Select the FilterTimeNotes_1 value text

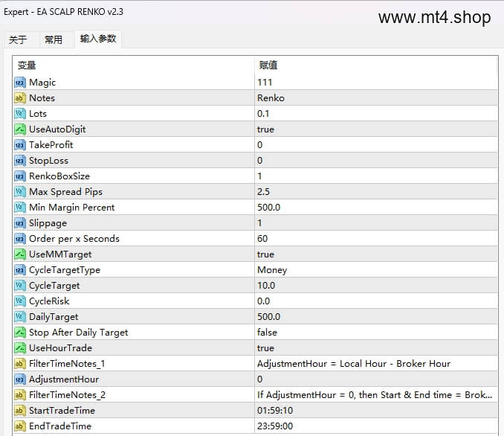pyautogui.click(x=354, y=364)
